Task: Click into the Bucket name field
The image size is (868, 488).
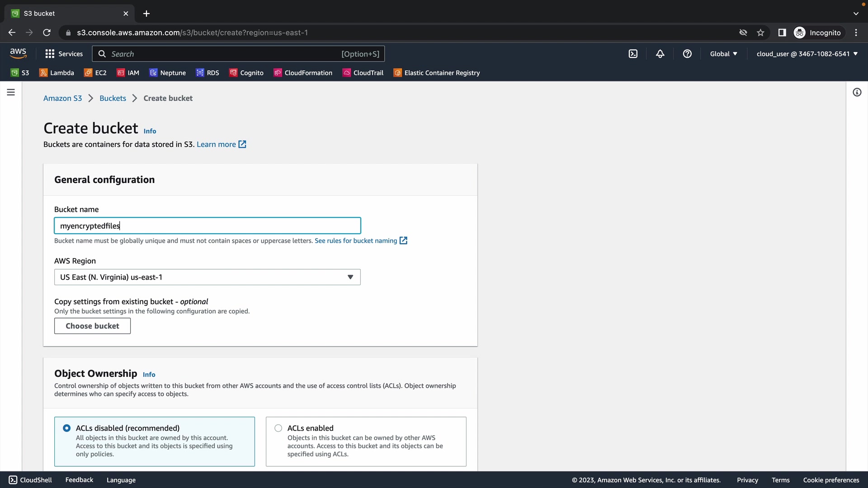Action: [207, 225]
